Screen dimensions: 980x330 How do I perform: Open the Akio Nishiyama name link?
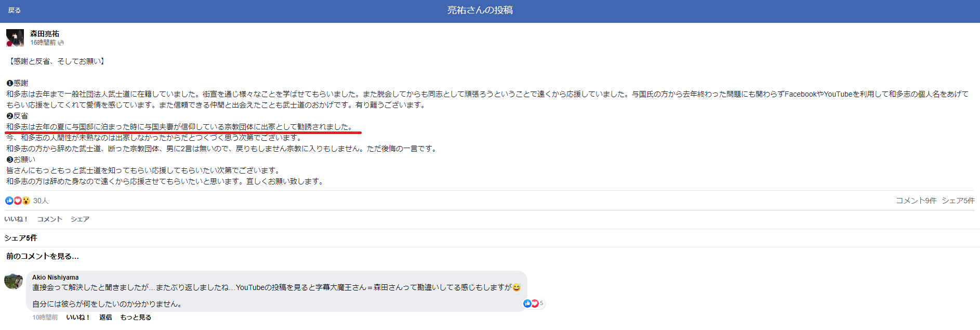[x=56, y=278]
